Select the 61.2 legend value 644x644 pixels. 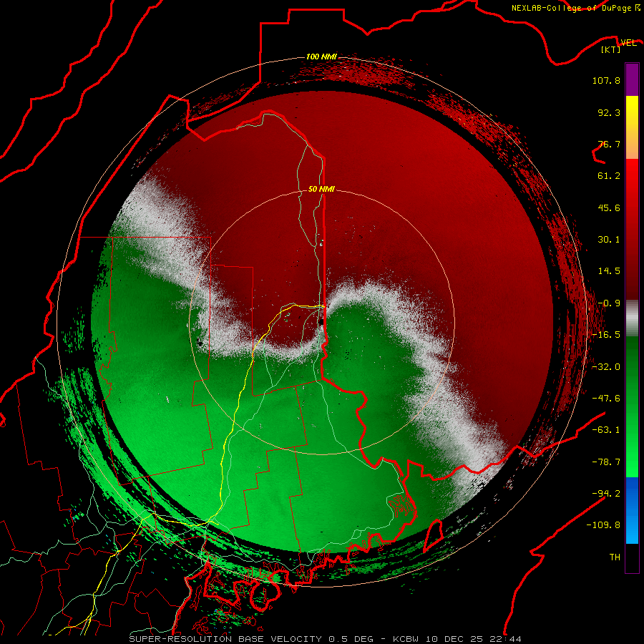[x=609, y=176]
